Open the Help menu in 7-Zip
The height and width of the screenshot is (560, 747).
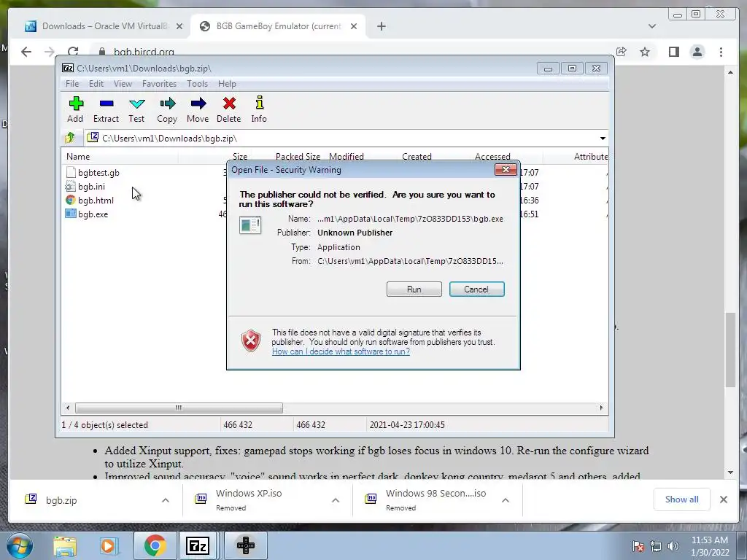227,84
